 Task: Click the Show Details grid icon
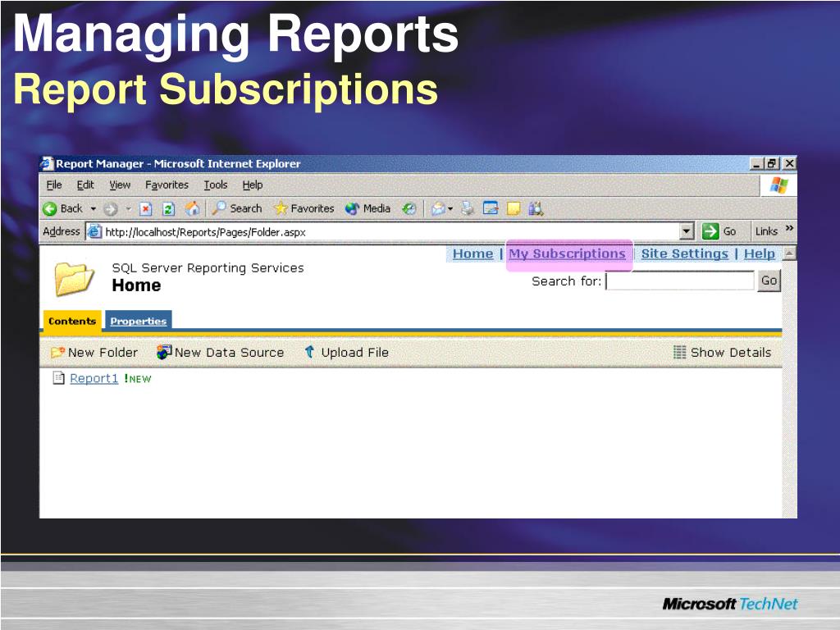[x=679, y=352]
